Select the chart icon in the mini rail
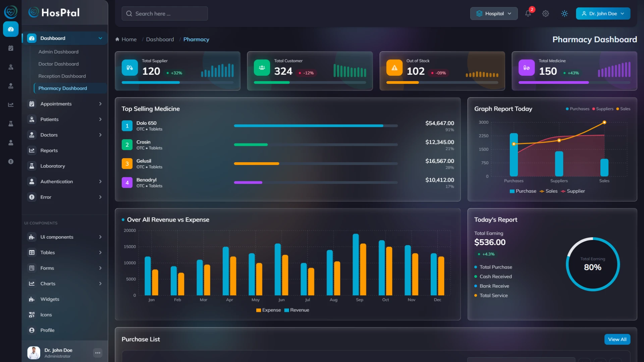Viewport: 644px width, 362px height. coord(11,105)
